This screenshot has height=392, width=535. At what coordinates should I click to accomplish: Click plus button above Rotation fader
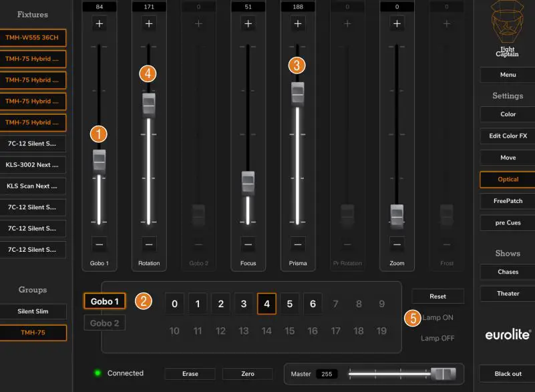(x=149, y=23)
